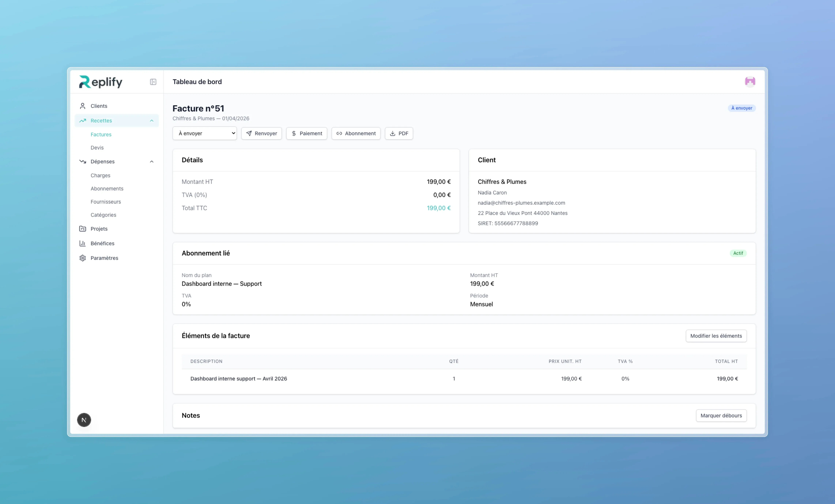Click the Recettes trending-arrow icon
The image size is (835, 504).
[x=82, y=121]
